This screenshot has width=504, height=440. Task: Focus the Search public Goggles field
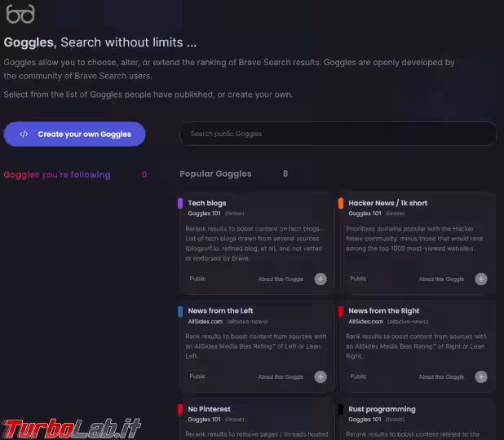pos(338,134)
